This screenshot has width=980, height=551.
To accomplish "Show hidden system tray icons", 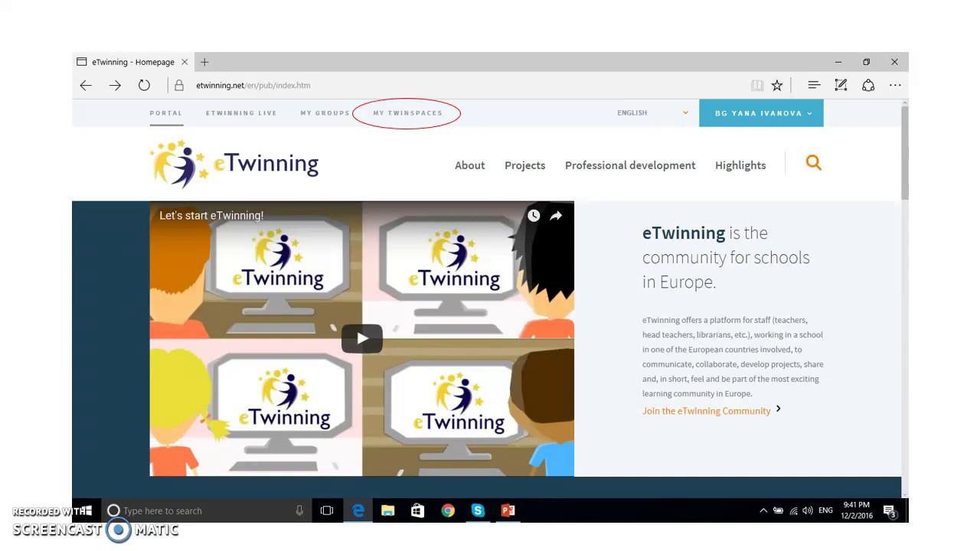I will (x=763, y=510).
